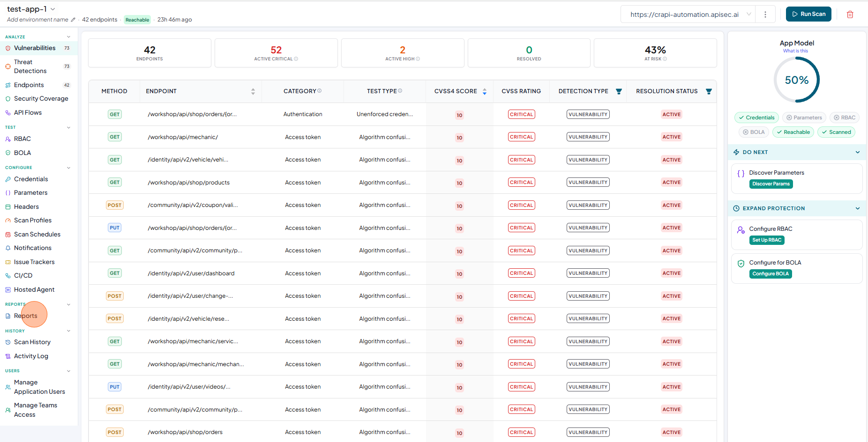This screenshot has height=442, width=868.
Task: Open Scan History
Action: click(x=38, y=342)
